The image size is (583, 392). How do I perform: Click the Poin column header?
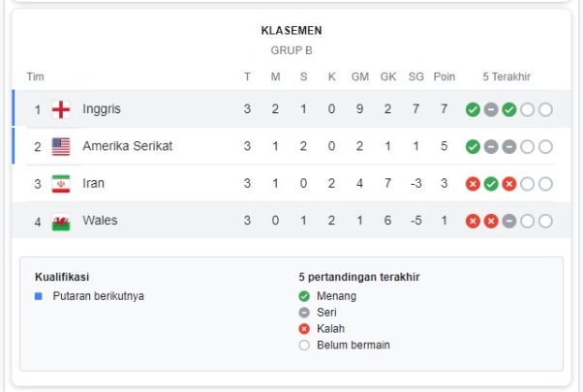point(445,76)
